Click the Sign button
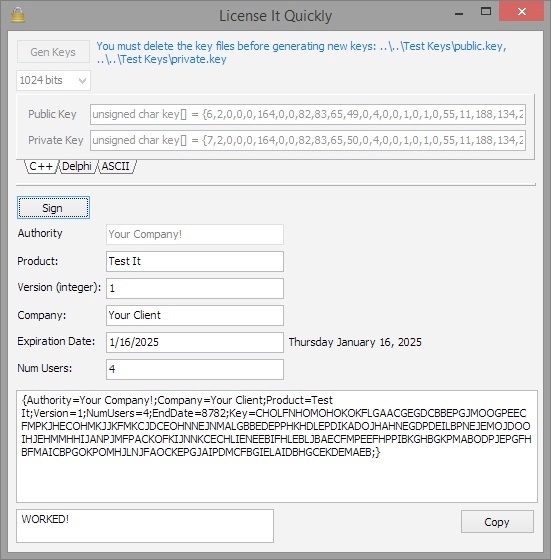 coord(53,208)
